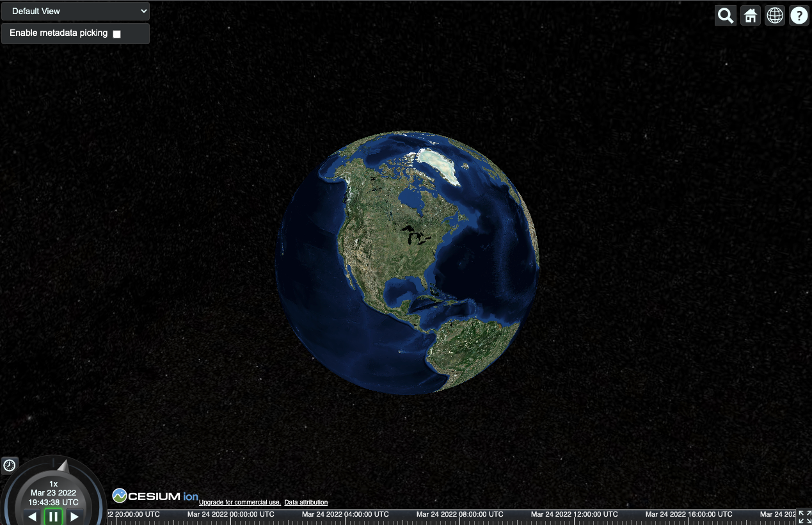This screenshot has height=525, width=812.
Task: Expand the view selector at top left
Action: coord(75,10)
